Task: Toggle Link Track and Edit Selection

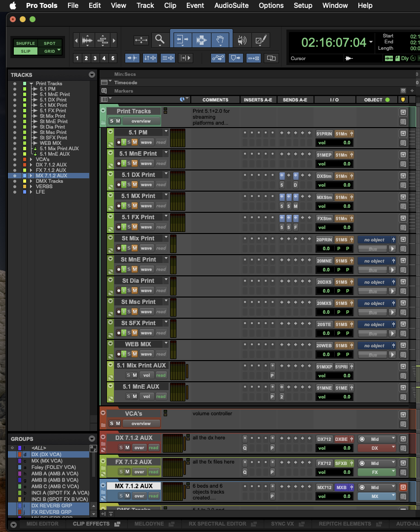Action: coord(168,58)
